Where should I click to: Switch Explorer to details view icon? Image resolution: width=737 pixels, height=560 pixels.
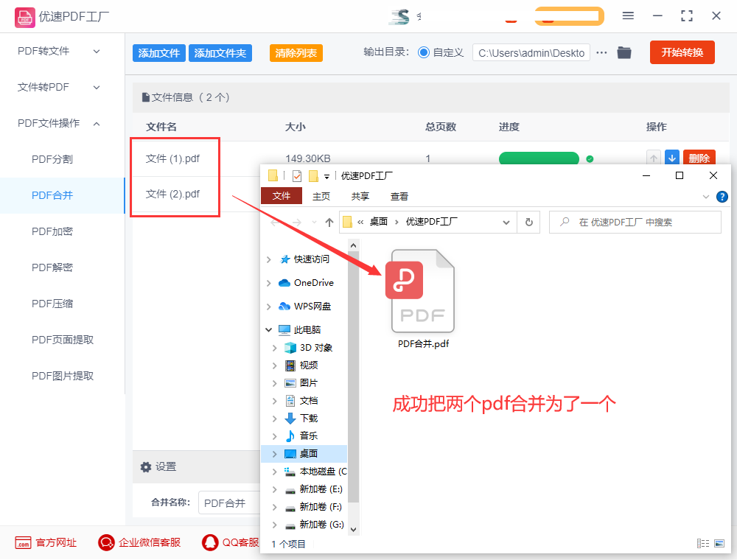[x=703, y=544]
